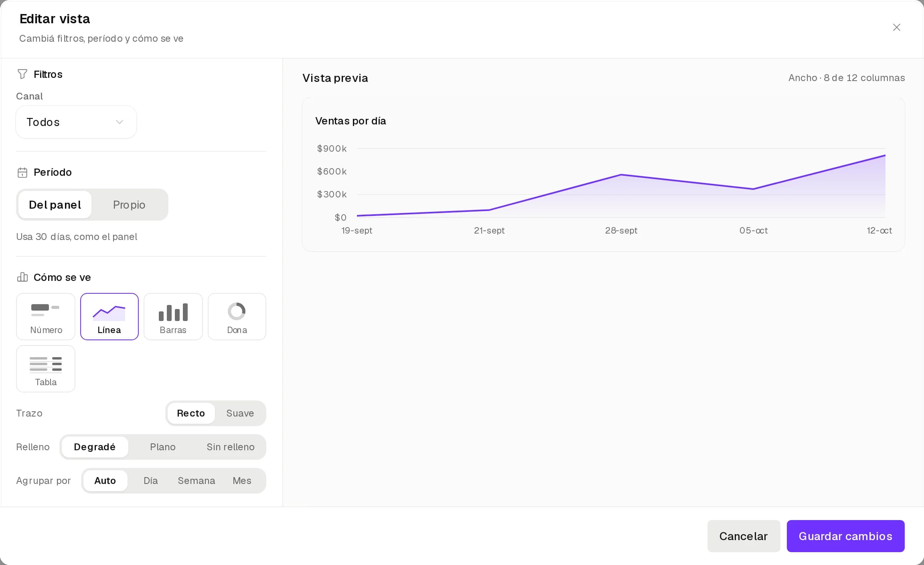Image resolution: width=924 pixels, height=565 pixels.
Task: Set Relleno to Plano
Action: tap(163, 447)
